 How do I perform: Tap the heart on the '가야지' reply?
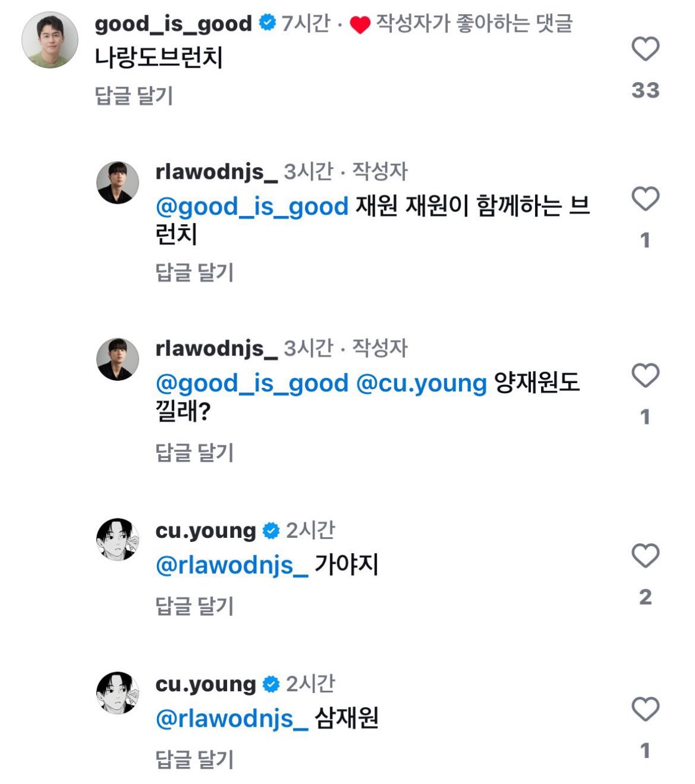(645, 556)
